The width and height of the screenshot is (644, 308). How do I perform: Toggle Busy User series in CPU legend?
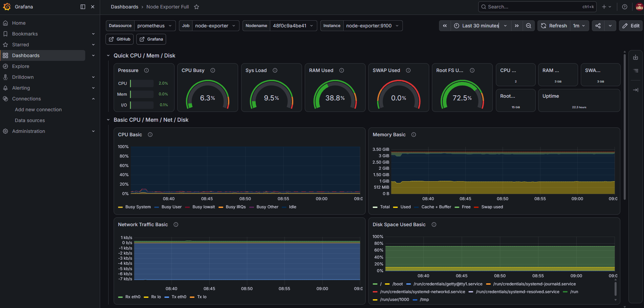pos(171,207)
